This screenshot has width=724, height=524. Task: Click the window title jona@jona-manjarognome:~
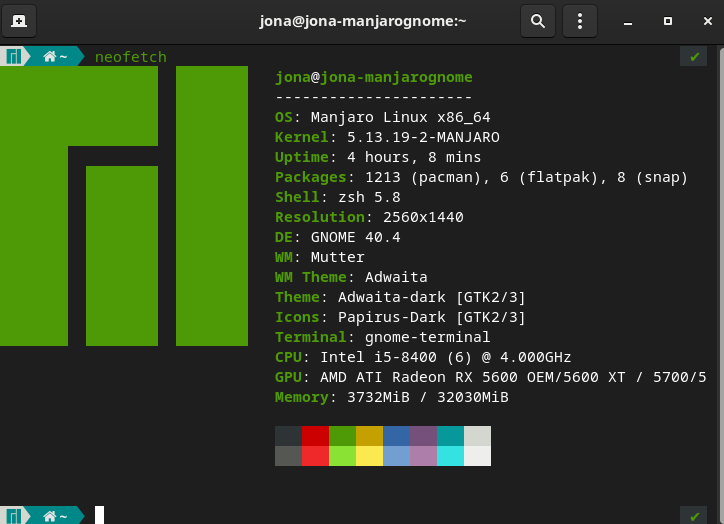pyautogui.click(x=363, y=21)
